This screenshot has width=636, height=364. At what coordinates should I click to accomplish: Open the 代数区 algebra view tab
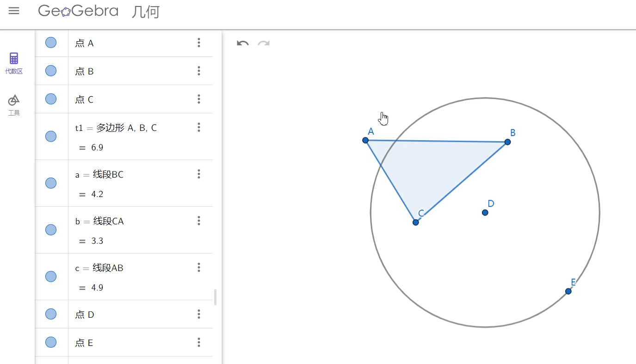[x=14, y=63]
